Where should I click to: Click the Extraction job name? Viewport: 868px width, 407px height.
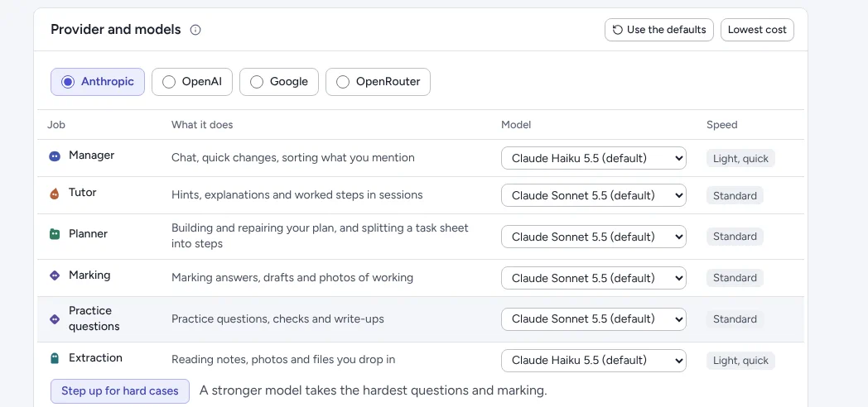point(95,358)
